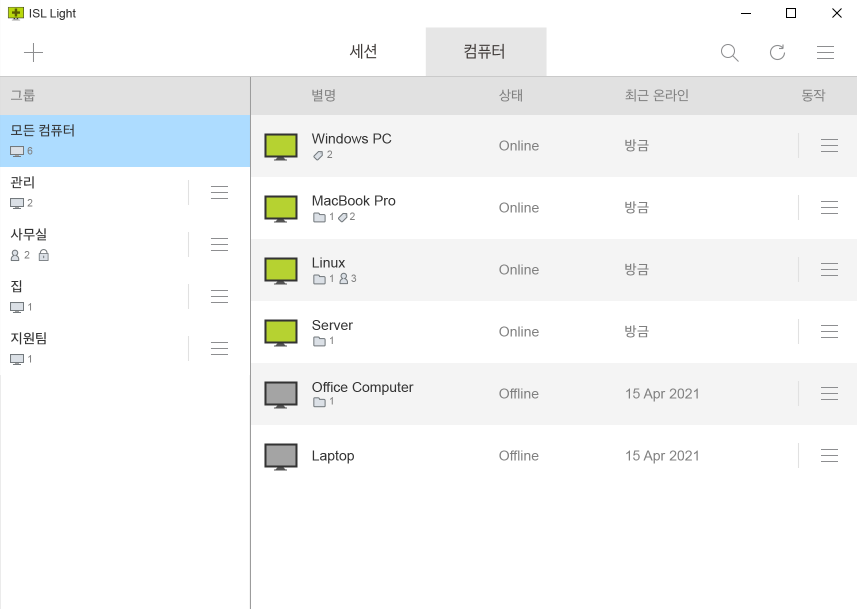Select the 지원팀 group
This screenshot has height=609, width=857.
125,348
